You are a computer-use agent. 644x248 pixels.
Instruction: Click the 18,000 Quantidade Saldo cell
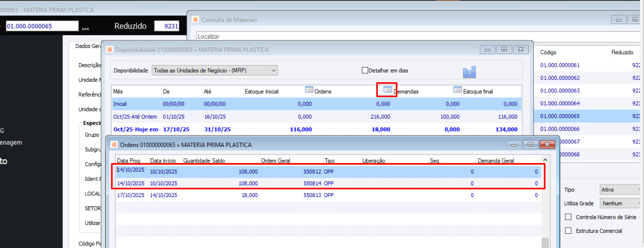point(250,195)
